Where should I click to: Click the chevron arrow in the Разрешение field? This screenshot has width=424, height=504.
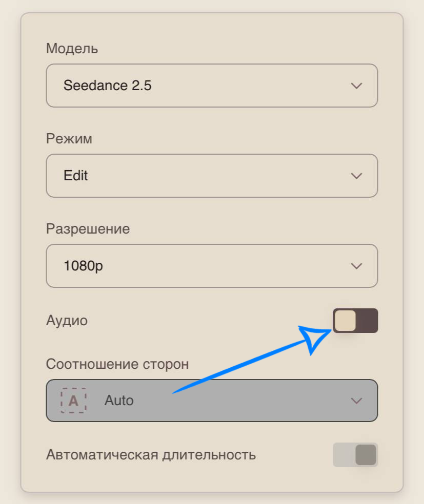coord(356,266)
